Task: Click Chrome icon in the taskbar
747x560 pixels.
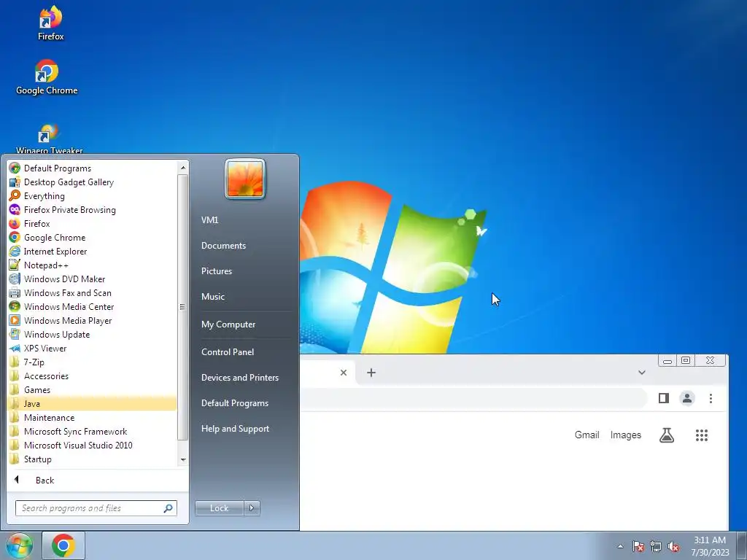Action: (63, 545)
